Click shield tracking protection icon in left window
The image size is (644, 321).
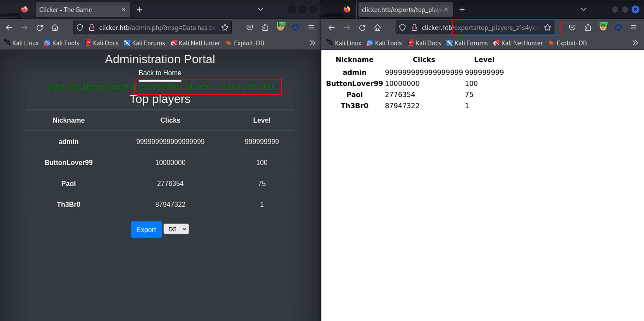(80, 28)
